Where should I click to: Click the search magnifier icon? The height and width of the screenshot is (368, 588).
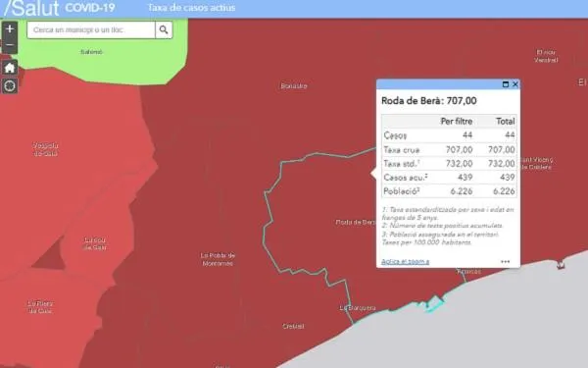pyautogui.click(x=164, y=29)
